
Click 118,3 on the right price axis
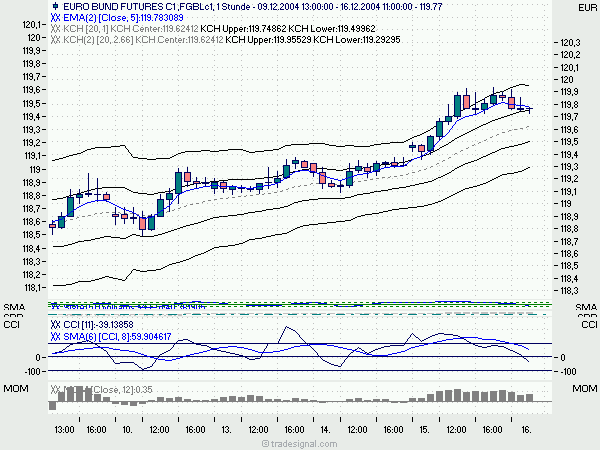click(569, 291)
